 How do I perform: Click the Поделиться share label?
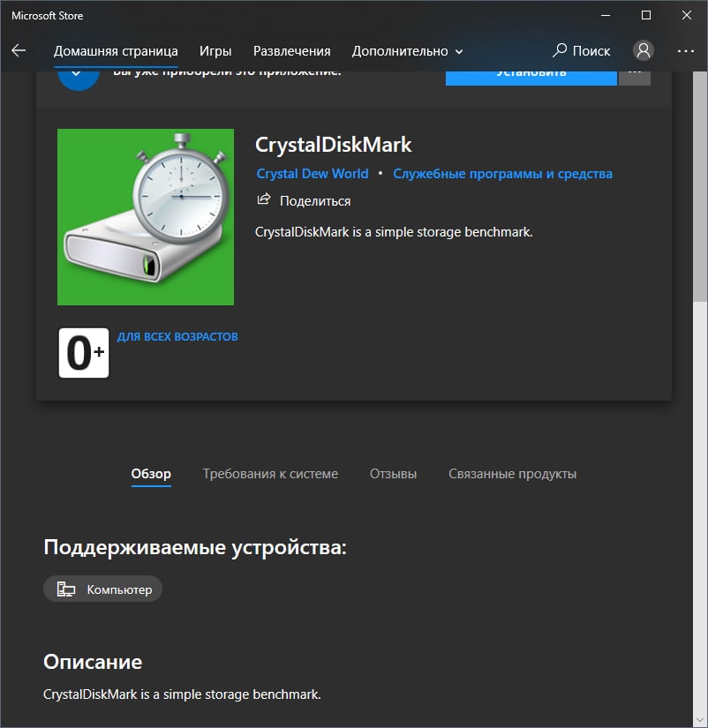click(315, 201)
